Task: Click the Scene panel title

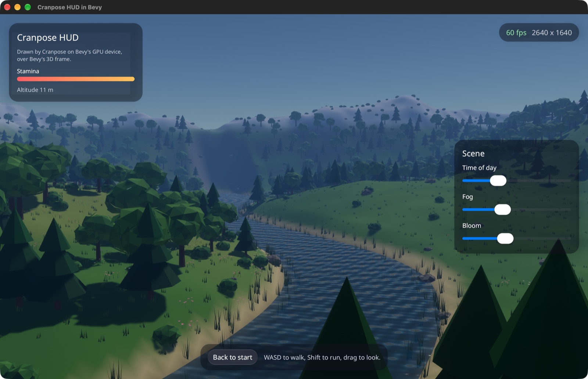Action: pos(473,154)
